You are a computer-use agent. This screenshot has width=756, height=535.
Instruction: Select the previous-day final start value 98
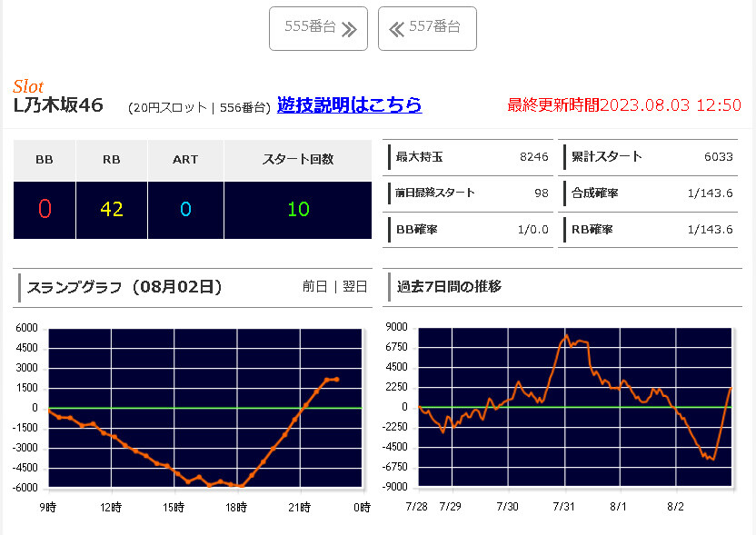[542, 193]
